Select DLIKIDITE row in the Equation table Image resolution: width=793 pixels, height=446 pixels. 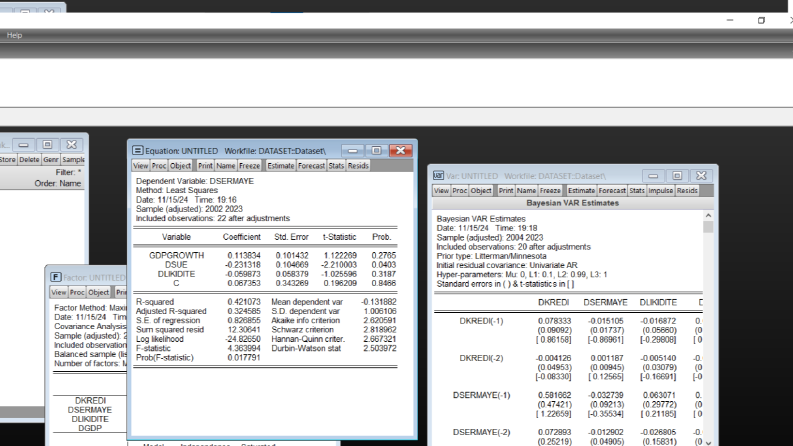point(265,274)
